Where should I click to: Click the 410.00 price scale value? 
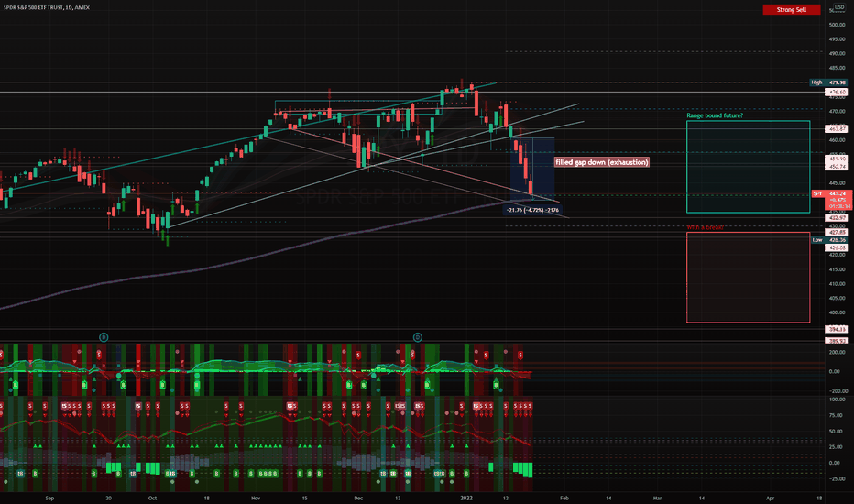838,284
